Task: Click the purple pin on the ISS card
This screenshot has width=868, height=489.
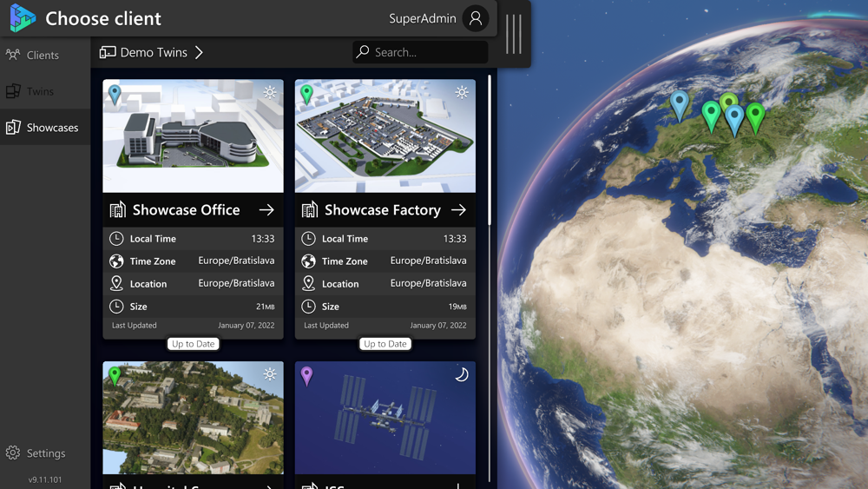Action: pyautogui.click(x=306, y=376)
